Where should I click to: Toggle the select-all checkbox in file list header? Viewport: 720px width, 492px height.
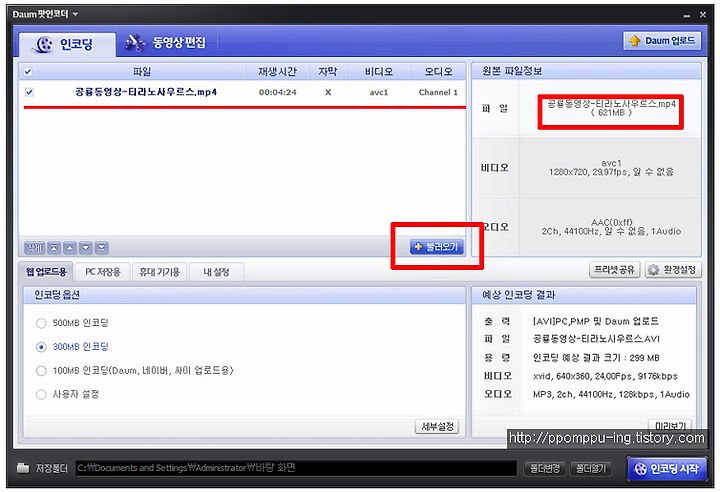tap(28, 72)
